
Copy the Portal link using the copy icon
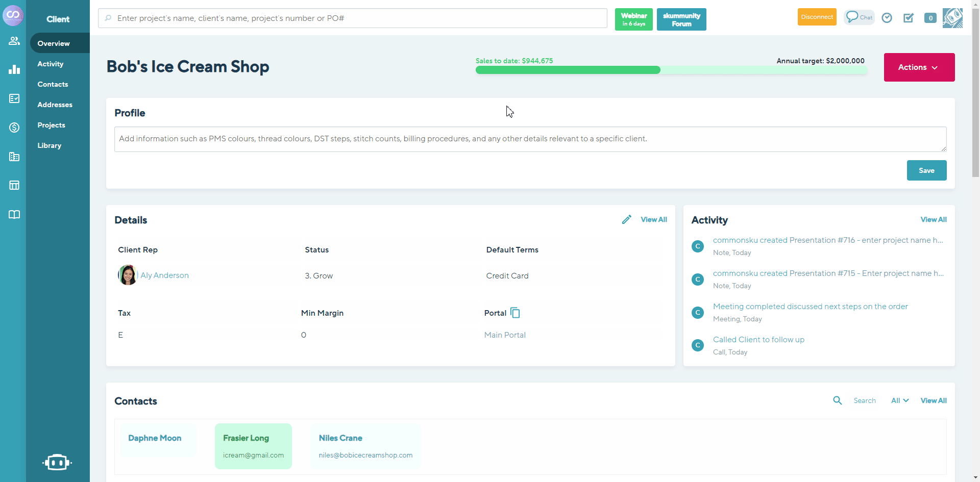pos(515,313)
